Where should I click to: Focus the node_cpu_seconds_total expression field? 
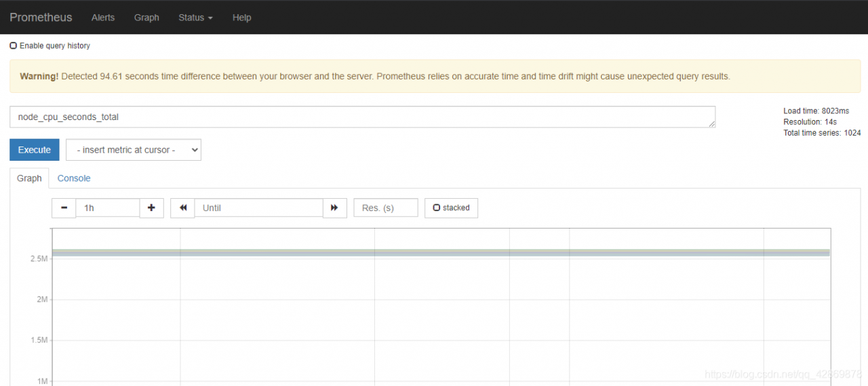tap(363, 117)
